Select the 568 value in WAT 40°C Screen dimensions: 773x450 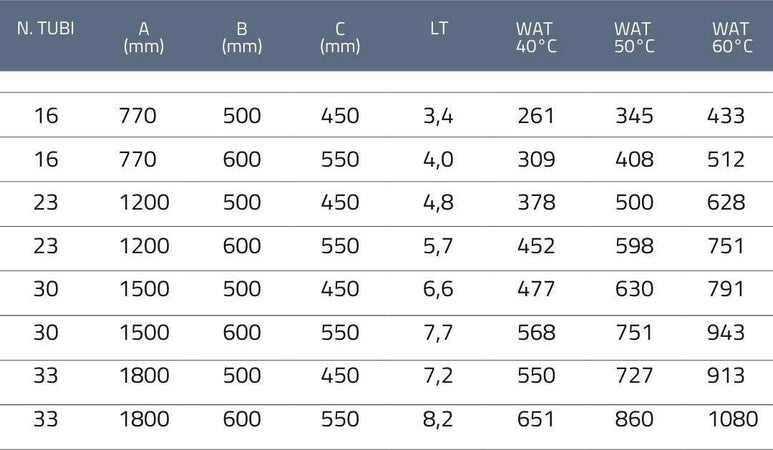(x=536, y=333)
